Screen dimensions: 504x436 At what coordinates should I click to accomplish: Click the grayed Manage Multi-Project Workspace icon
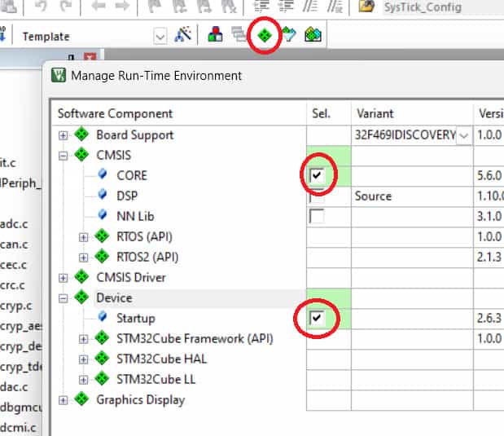click(239, 34)
